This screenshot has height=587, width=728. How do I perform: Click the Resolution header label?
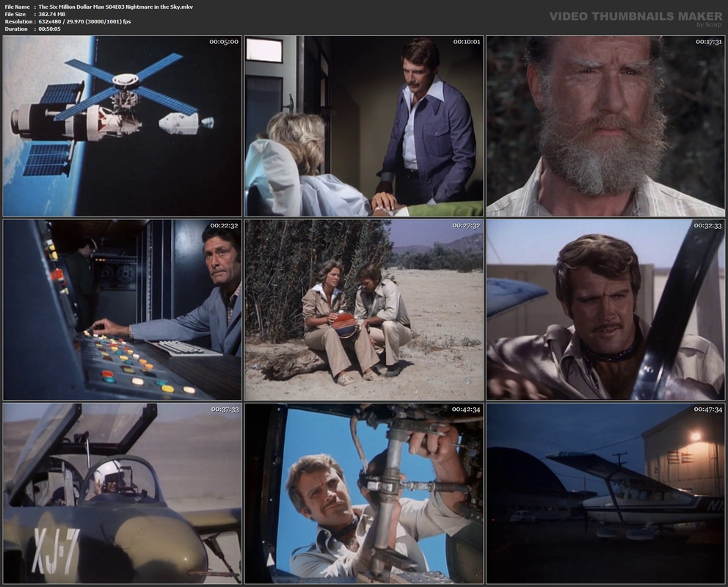pos(18,22)
